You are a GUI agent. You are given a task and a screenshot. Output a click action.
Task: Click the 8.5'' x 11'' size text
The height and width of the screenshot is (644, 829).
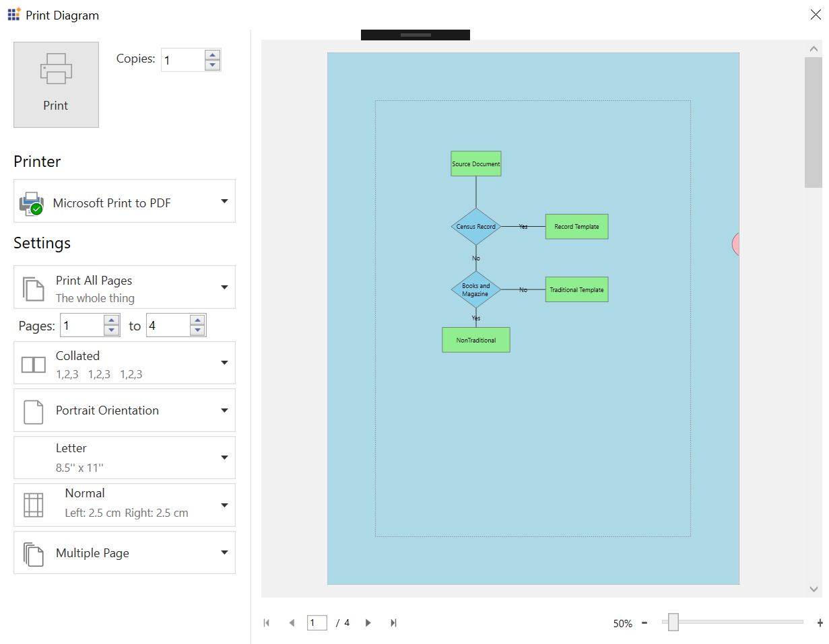[79, 467]
